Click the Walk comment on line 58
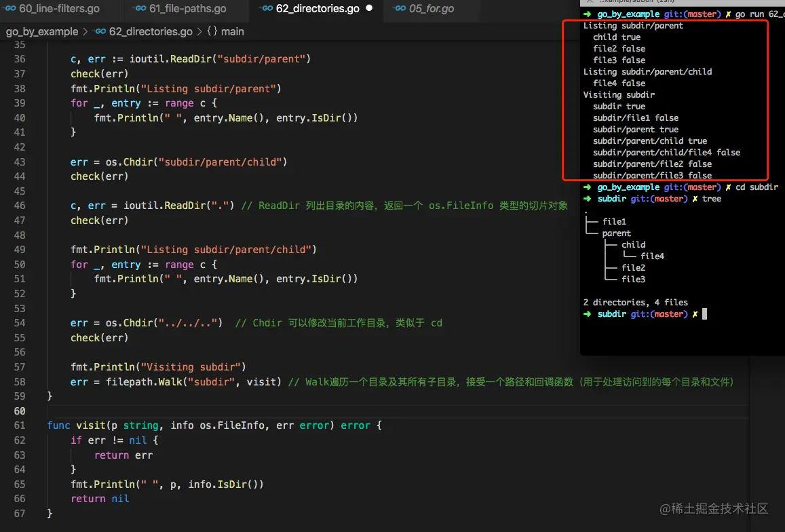Screen dimensions: 785x532 click(511, 382)
